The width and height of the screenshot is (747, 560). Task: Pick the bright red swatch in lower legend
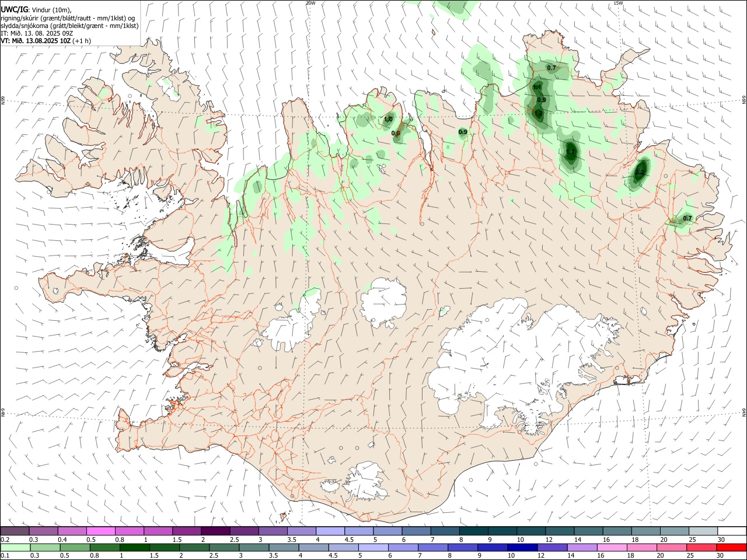pos(732,547)
